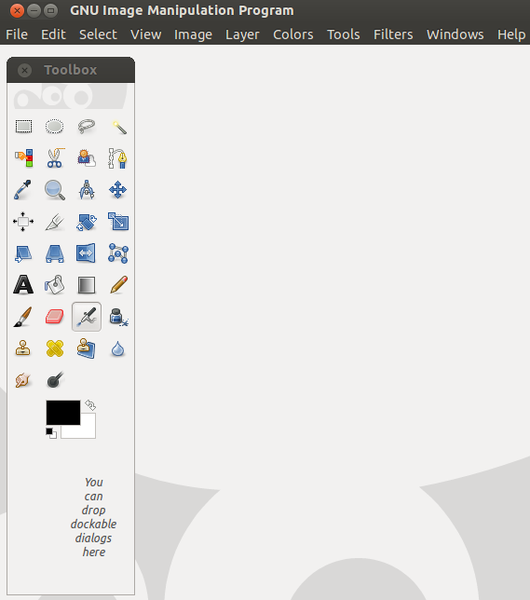Screen dimensions: 530x600
Task: Click the white background color swatch
Action: click(x=88, y=432)
